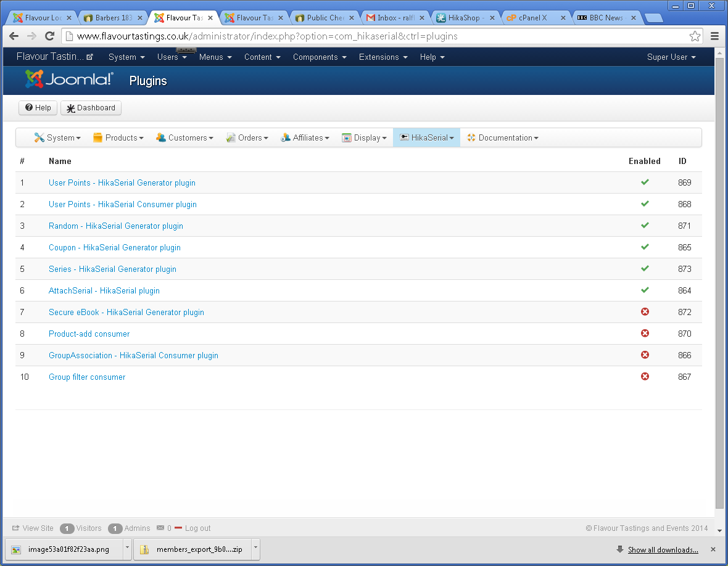Click the browser address bar URL
This screenshot has width=728, height=566.
(x=267, y=36)
